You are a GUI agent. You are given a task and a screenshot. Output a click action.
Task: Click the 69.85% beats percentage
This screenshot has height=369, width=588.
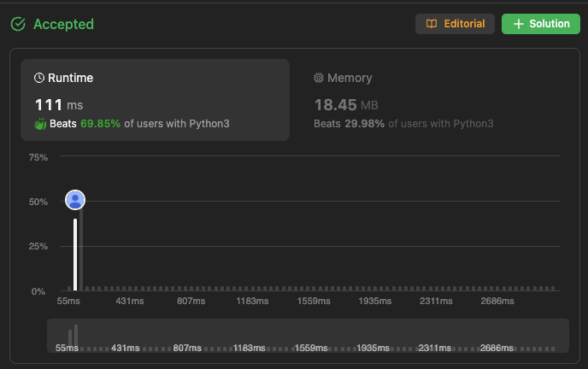100,124
